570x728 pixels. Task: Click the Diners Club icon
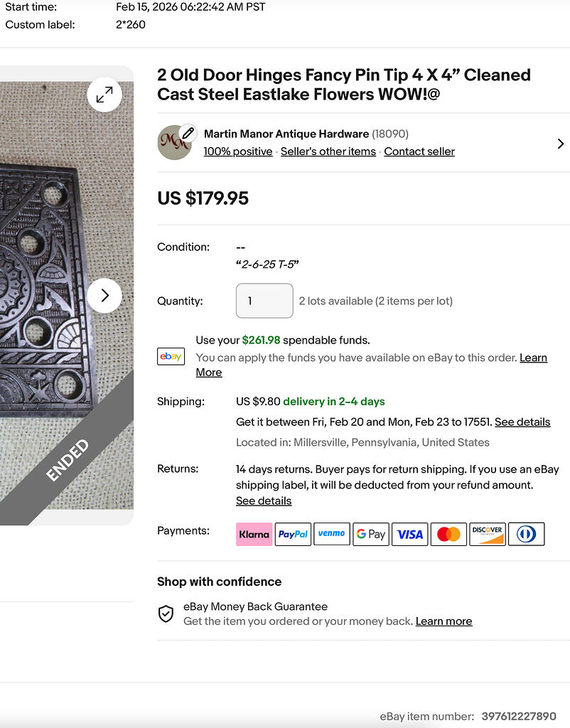click(527, 534)
